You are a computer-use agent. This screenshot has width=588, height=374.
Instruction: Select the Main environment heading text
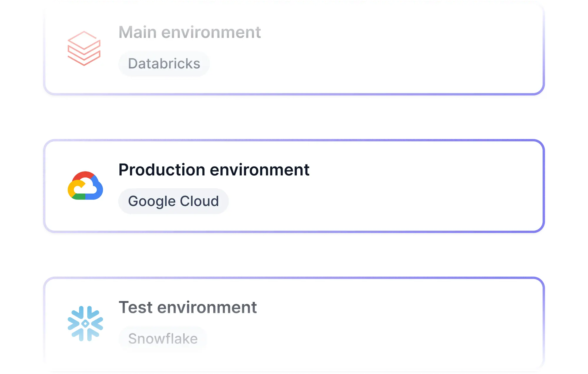point(190,32)
